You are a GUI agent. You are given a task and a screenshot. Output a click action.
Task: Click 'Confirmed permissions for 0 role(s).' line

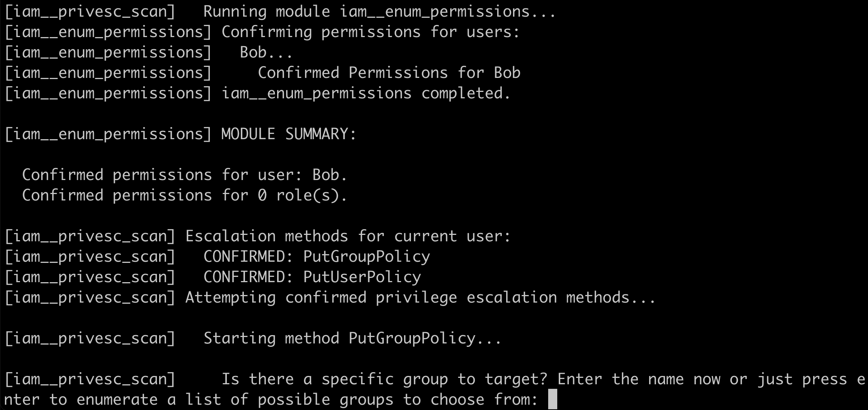coord(184,195)
